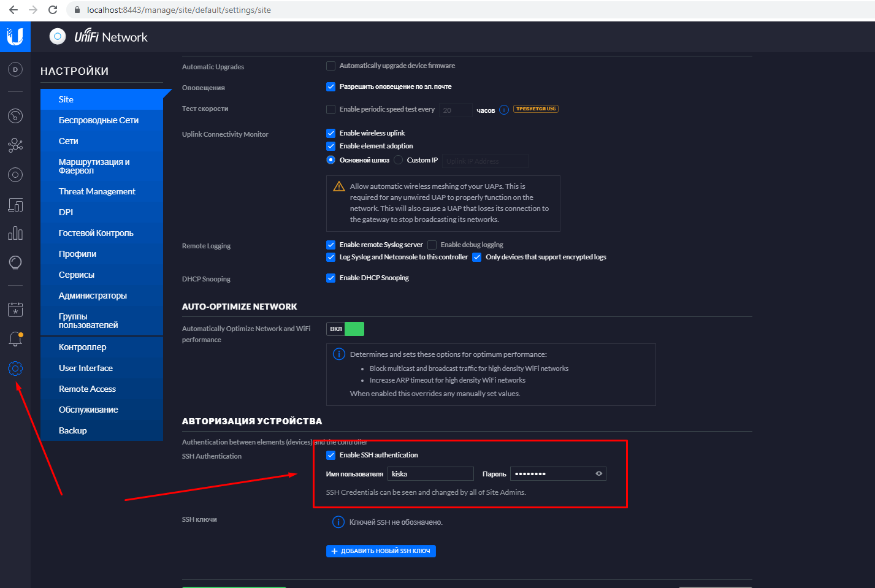875x588 pixels.
Task: Open the Statistics gauge sidebar icon
Action: [x=15, y=116]
